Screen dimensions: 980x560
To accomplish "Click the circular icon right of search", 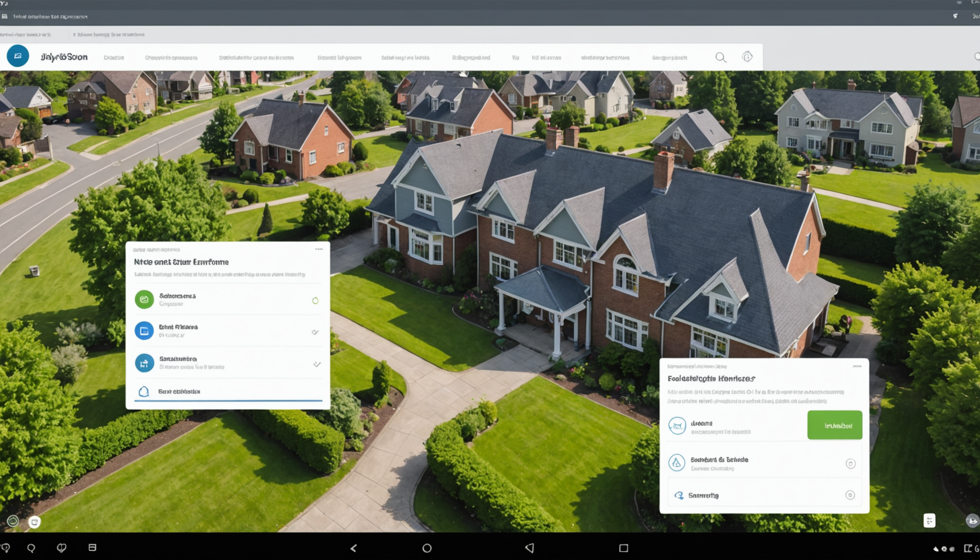I will 748,57.
